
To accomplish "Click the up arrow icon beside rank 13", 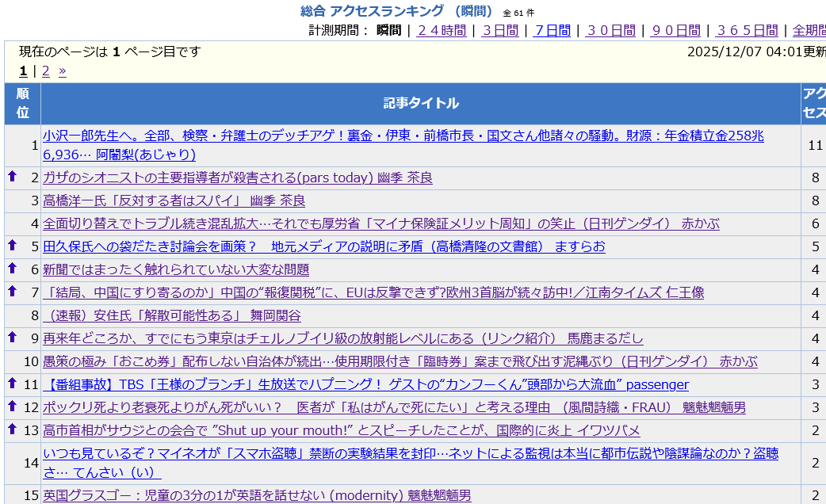I will pyautogui.click(x=12, y=430).
